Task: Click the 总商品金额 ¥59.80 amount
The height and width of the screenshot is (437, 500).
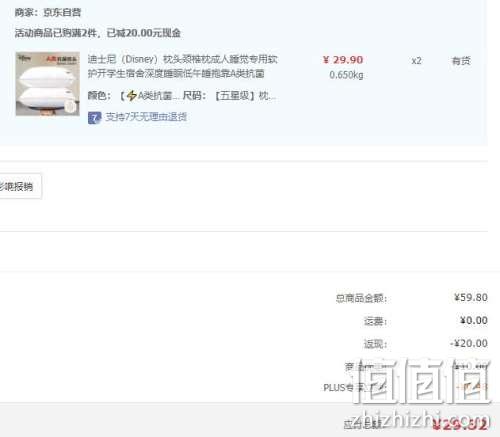Action: pos(471,297)
